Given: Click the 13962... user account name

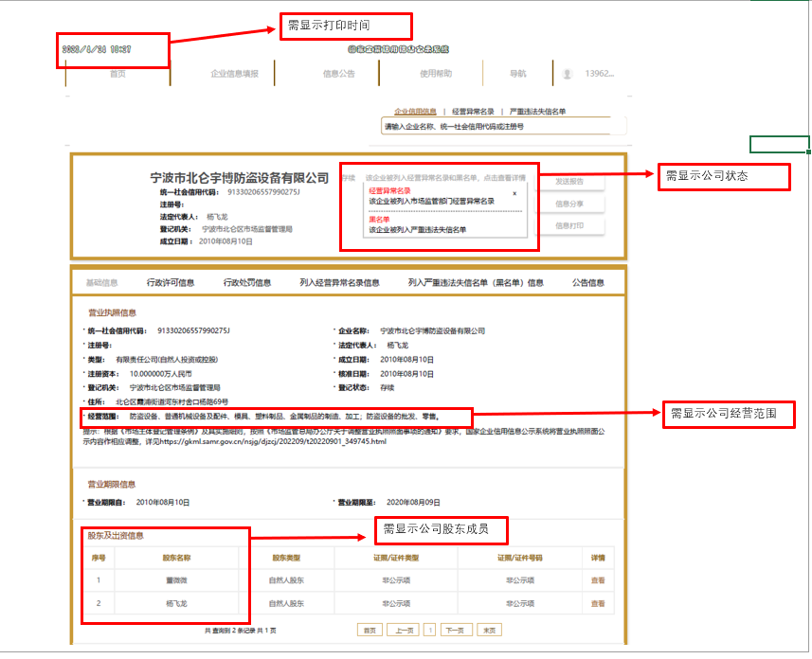Looking at the screenshot, I should (x=599, y=74).
